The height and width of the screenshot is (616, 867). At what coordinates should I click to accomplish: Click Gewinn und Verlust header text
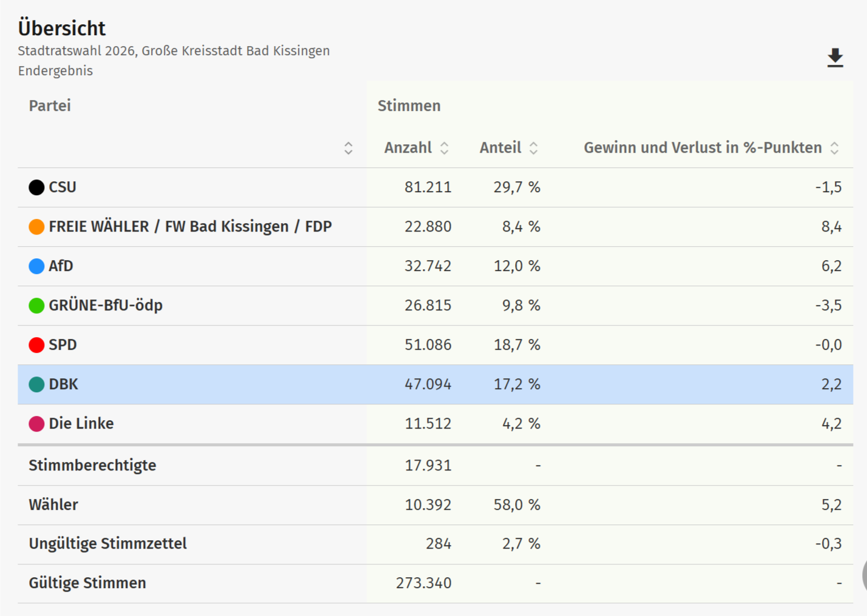coord(702,148)
